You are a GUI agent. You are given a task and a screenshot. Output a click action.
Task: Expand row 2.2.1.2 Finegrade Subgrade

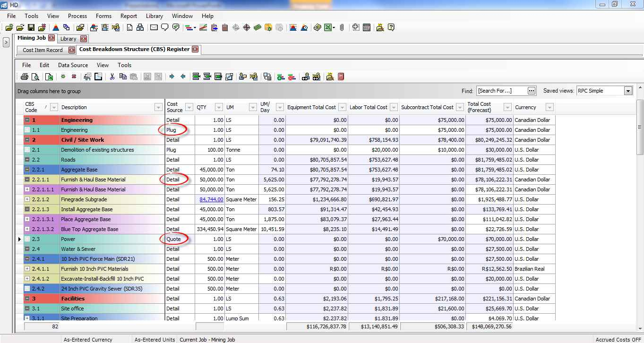[27, 199]
